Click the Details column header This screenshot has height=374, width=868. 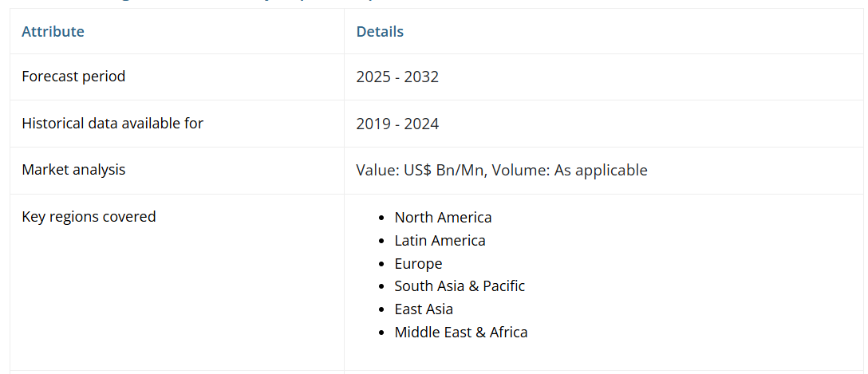tap(380, 32)
